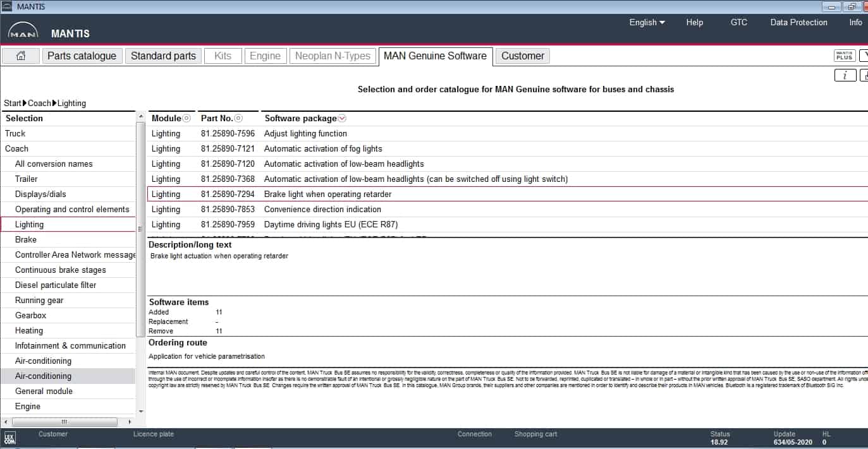Open Data Protection link
The width and height of the screenshot is (868, 449).
798,22
